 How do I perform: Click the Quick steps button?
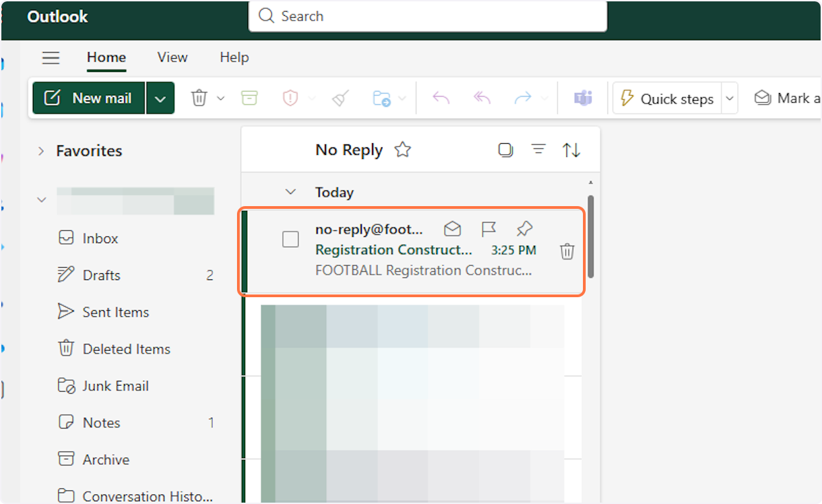[x=667, y=99]
